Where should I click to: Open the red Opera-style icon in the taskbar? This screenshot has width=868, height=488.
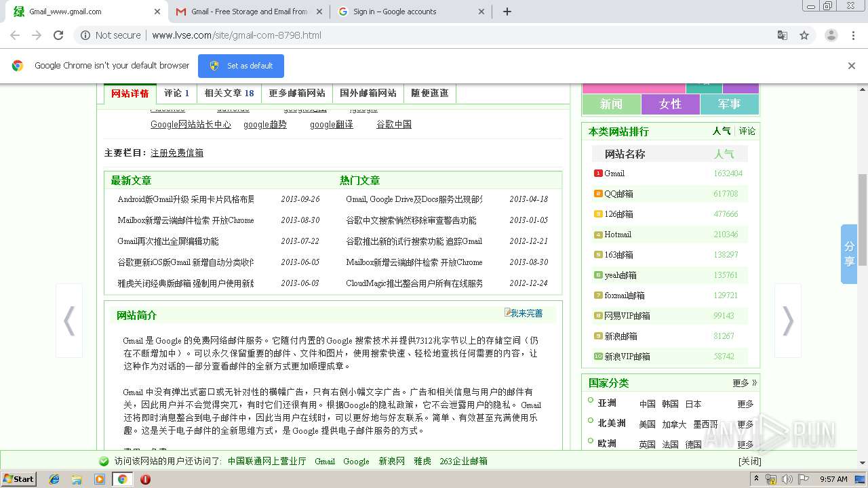pos(145,479)
